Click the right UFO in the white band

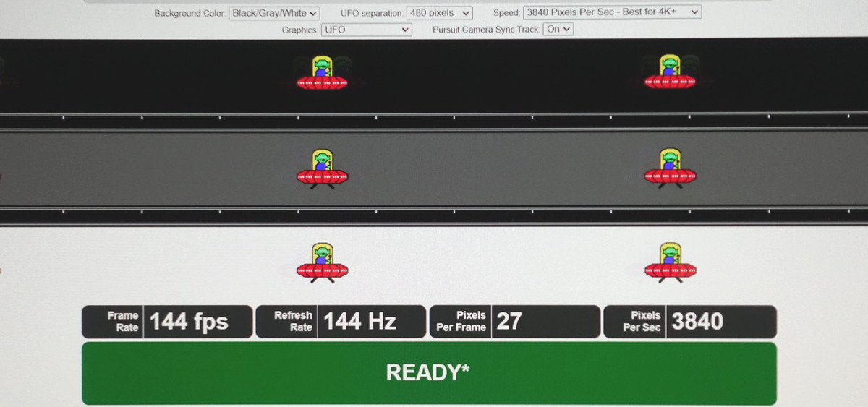(670, 262)
